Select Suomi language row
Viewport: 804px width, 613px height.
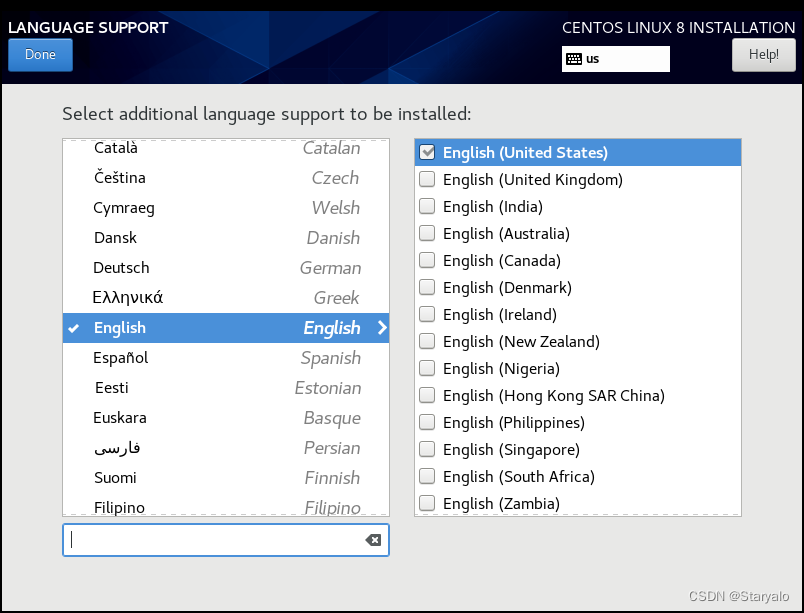point(226,478)
